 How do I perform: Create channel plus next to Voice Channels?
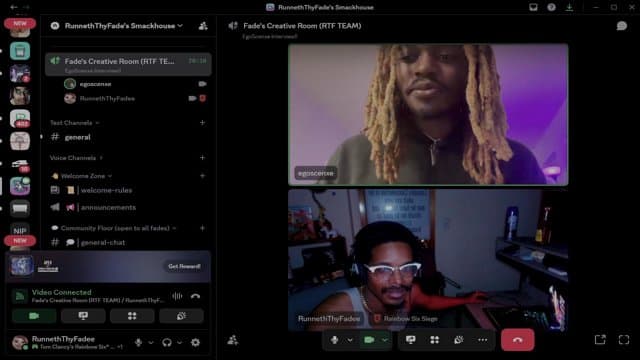202,158
